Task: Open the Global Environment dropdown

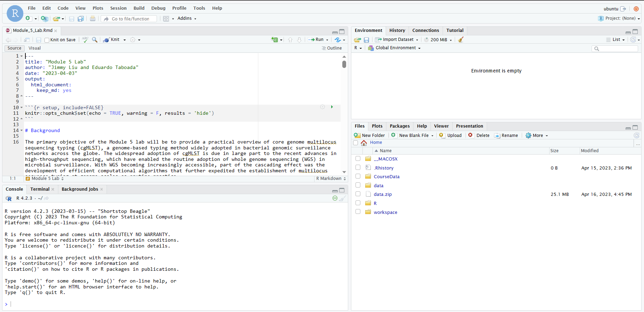Action: point(394,48)
